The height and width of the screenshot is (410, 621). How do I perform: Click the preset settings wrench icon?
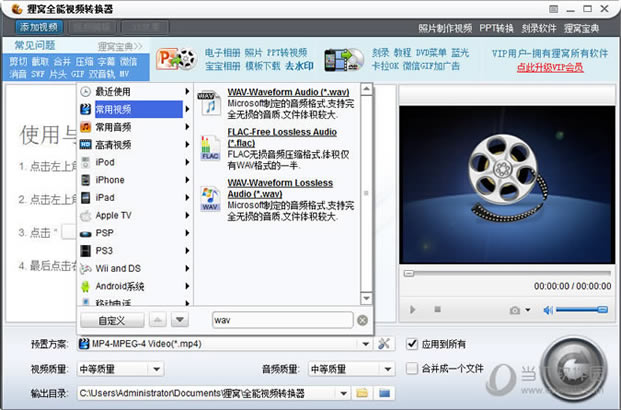coord(385,344)
